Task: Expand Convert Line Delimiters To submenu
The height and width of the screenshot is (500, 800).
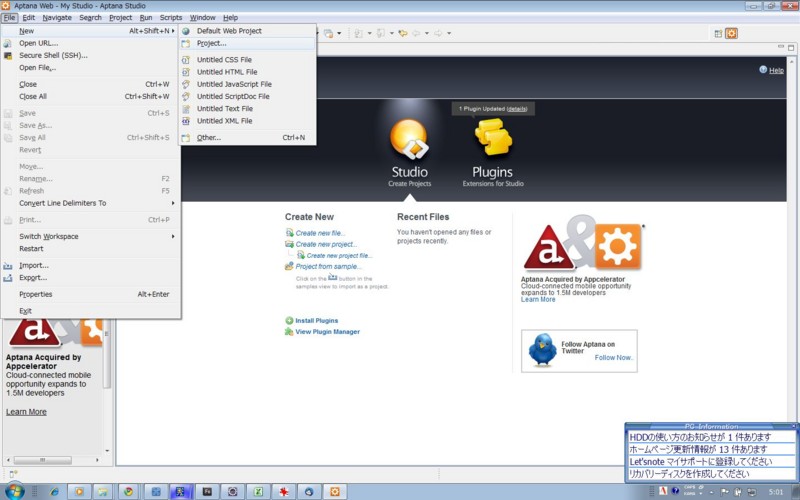Action: 173,203
